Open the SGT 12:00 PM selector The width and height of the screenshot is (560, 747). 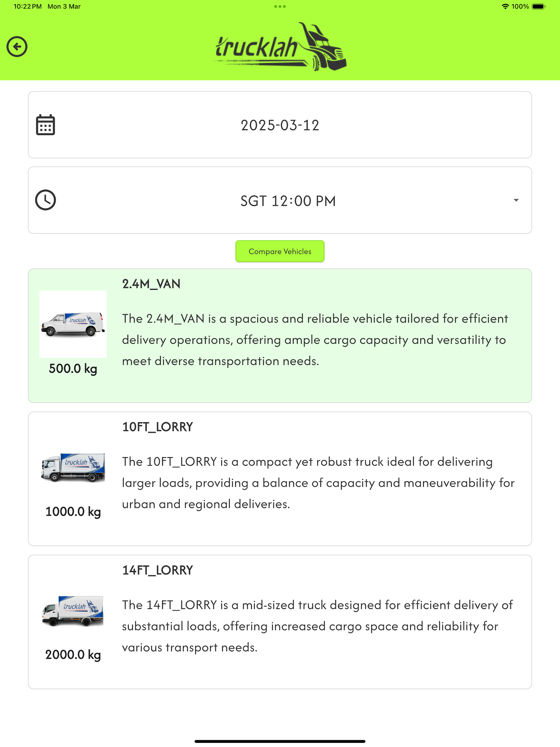(x=280, y=200)
